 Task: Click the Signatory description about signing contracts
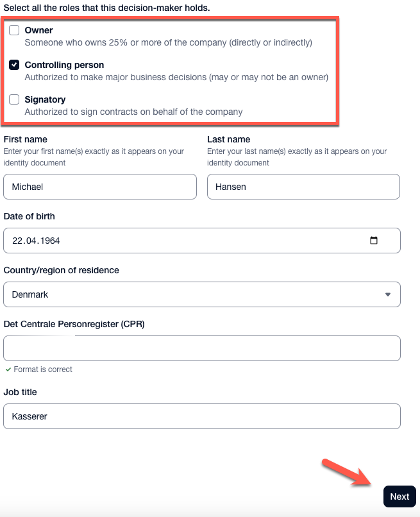coord(133,112)
